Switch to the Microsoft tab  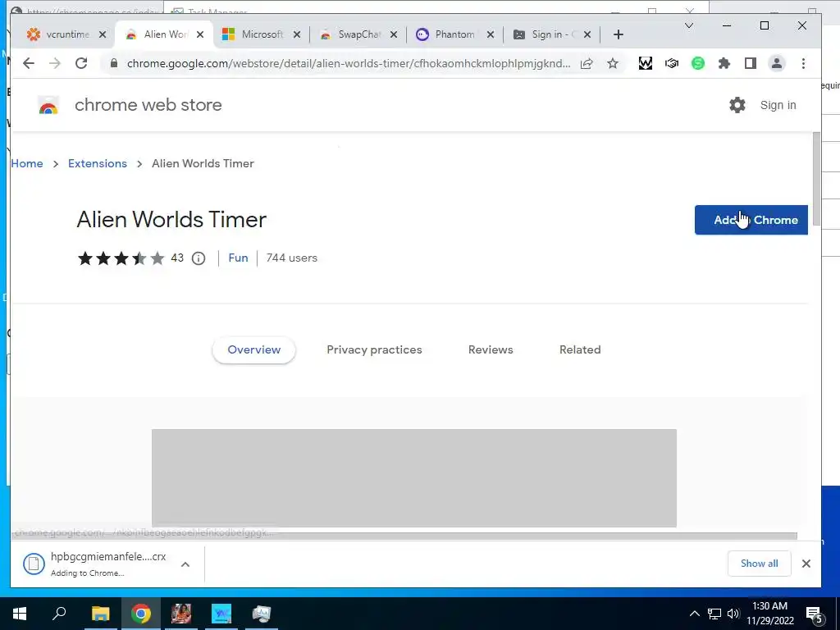261,34
